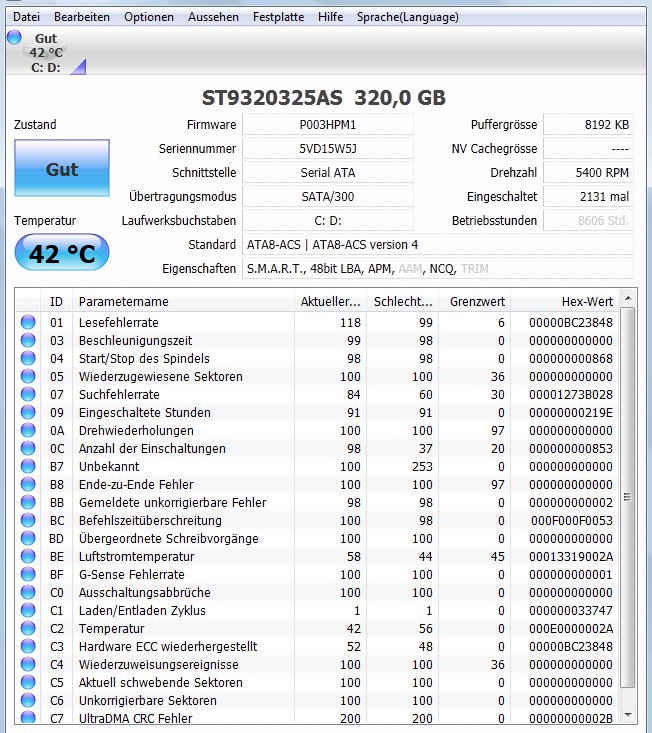Click the Grenzwert column header
This screenshot has width=652, height=733.
pyautogui.click(x=475, y=302)
